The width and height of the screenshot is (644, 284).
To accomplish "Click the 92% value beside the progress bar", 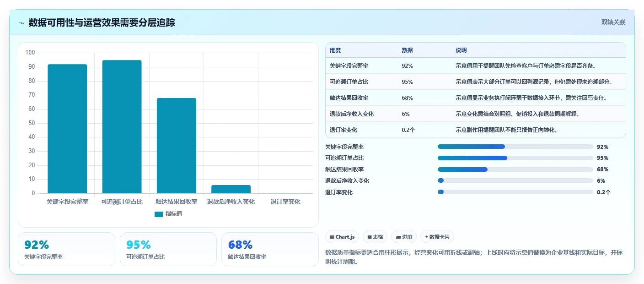I will [603, 147].
